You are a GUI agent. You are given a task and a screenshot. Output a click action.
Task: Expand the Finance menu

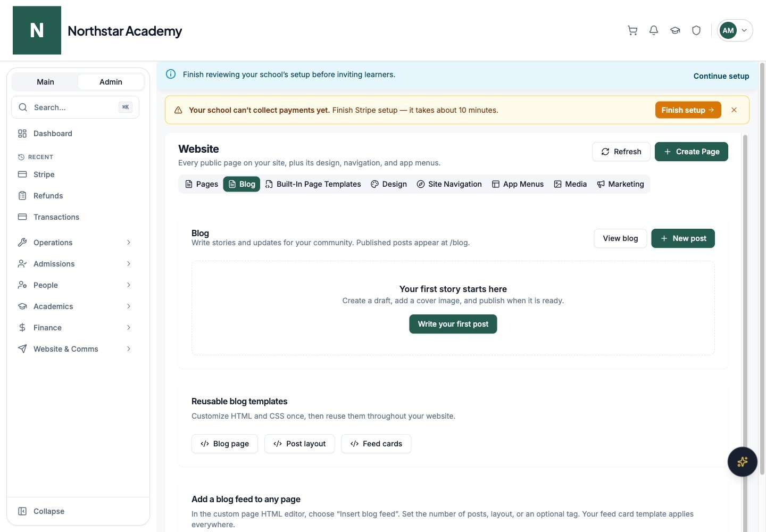point(75,328)
